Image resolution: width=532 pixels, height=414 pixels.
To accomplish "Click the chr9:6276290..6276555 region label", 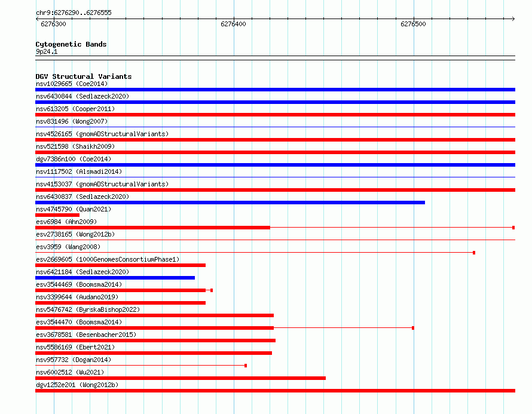I will pyautogui.click(x=74, y=13).
